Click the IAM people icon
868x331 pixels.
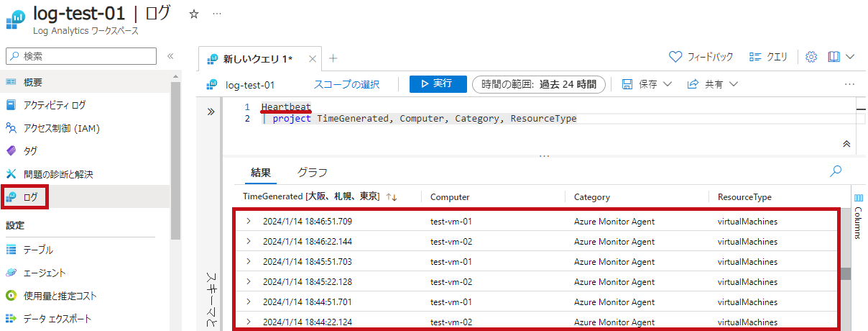coord(11,128)
